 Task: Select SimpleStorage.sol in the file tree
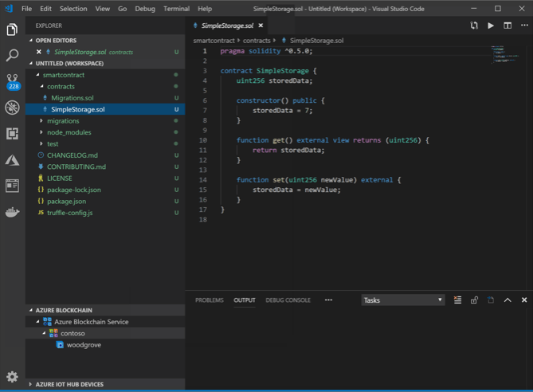(x=105, y=109)
